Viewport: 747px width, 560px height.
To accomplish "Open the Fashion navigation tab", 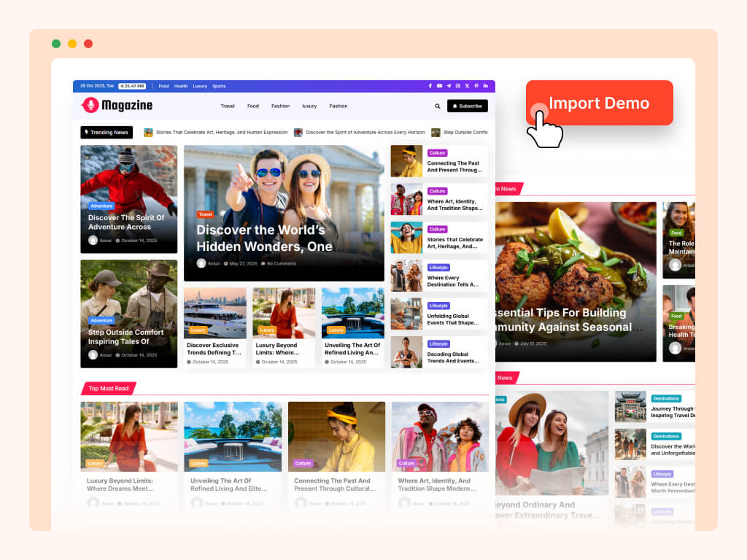I will pyautogui.click(x=280, y=106).
